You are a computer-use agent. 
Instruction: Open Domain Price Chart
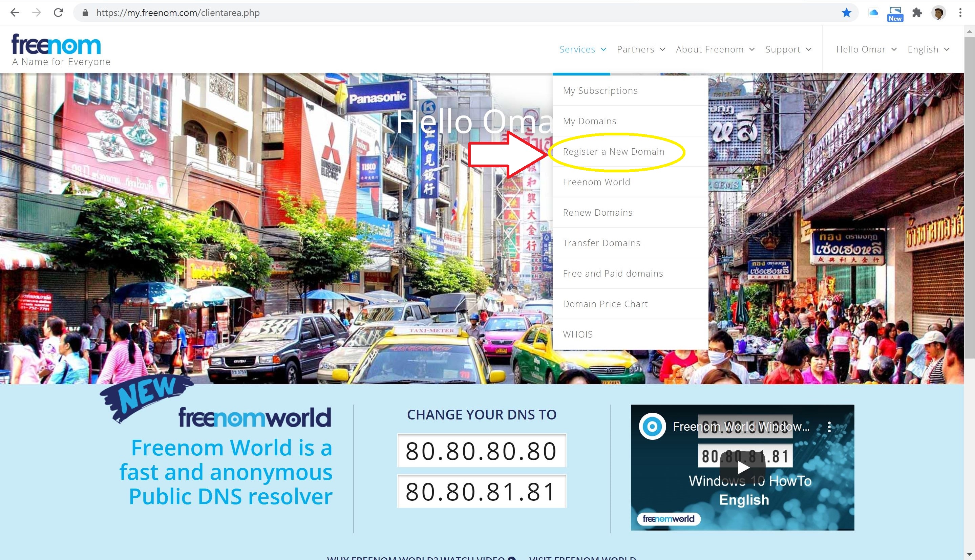(630, 304)
